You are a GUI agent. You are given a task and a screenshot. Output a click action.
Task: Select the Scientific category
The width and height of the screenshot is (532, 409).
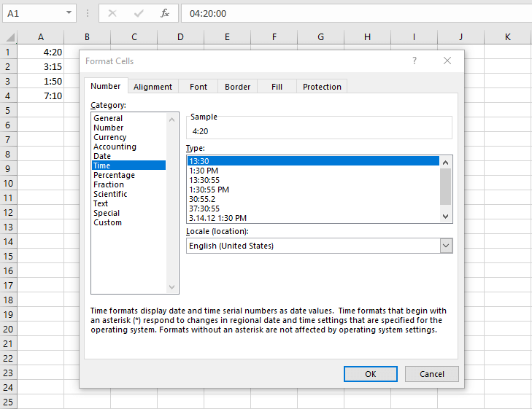[x=129, y=194]
